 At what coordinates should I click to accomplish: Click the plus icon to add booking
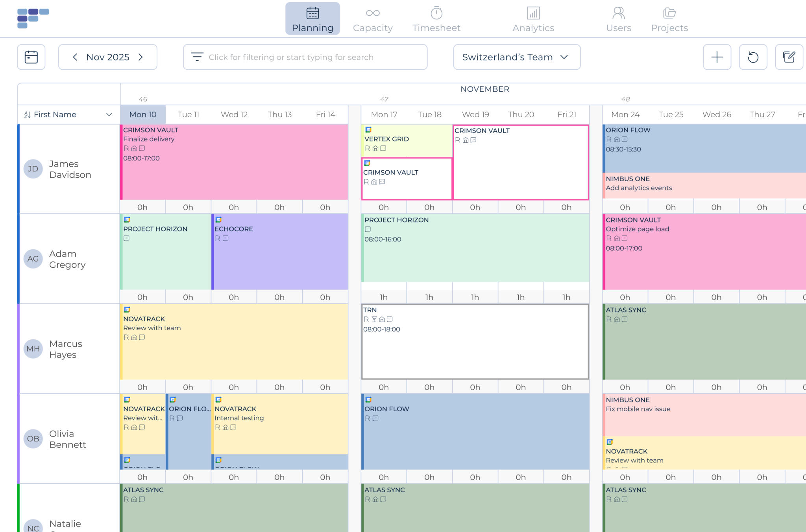point(717,57)
